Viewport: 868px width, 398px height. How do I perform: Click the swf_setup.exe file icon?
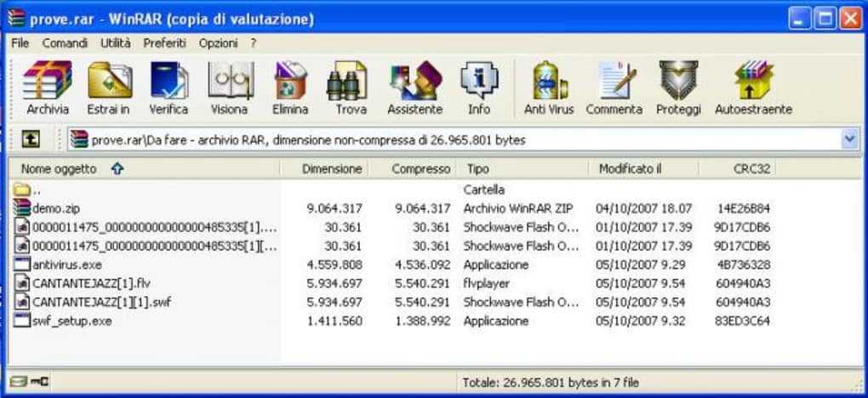pyautogui.click(x=21, y=321)
